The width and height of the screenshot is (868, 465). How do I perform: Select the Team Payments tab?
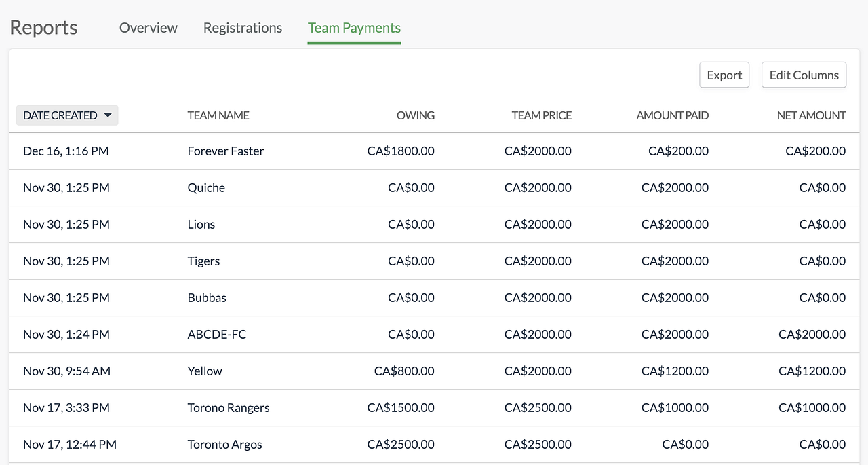354,28
